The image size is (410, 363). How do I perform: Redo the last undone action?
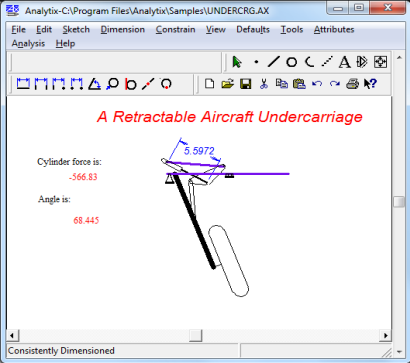click(x=335, y=84)
